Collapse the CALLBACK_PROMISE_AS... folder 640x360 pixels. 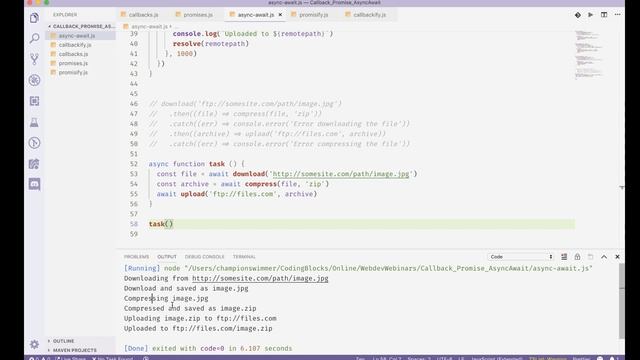point(81,26)
